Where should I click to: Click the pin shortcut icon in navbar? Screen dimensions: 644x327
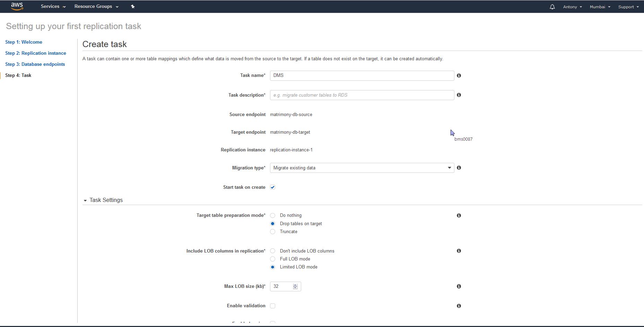[133, 7]
